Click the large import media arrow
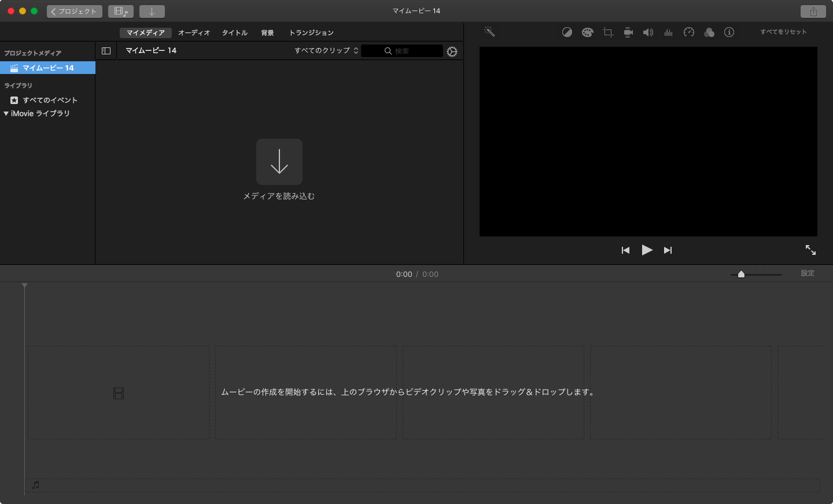This screenshot has height=504, width=833. (x=279, y=162)
